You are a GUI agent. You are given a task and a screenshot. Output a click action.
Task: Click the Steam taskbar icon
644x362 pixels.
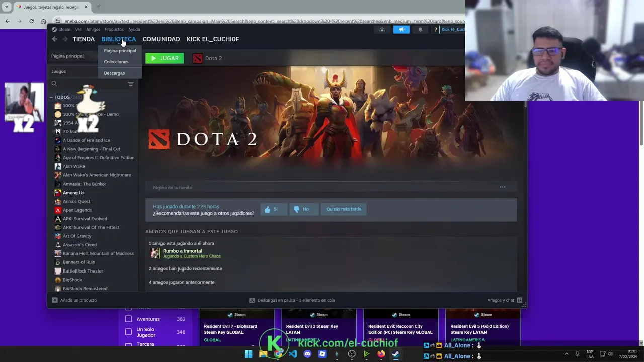[x=396, y=354]
